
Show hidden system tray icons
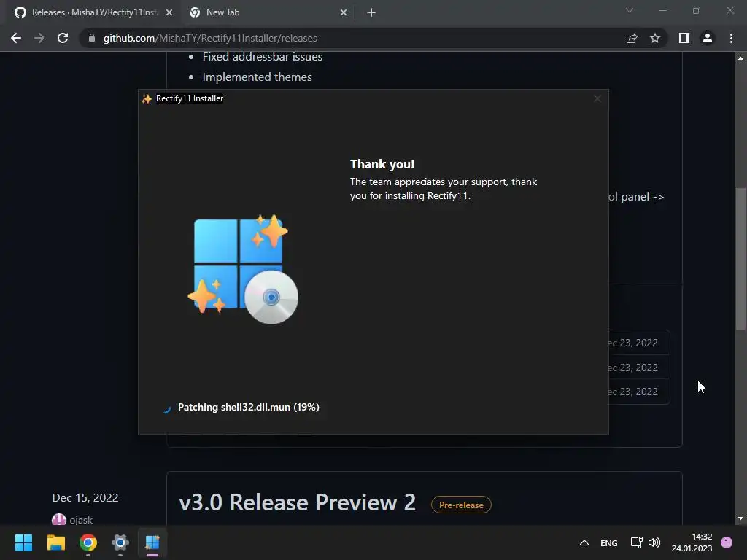(x=584, y=542)
